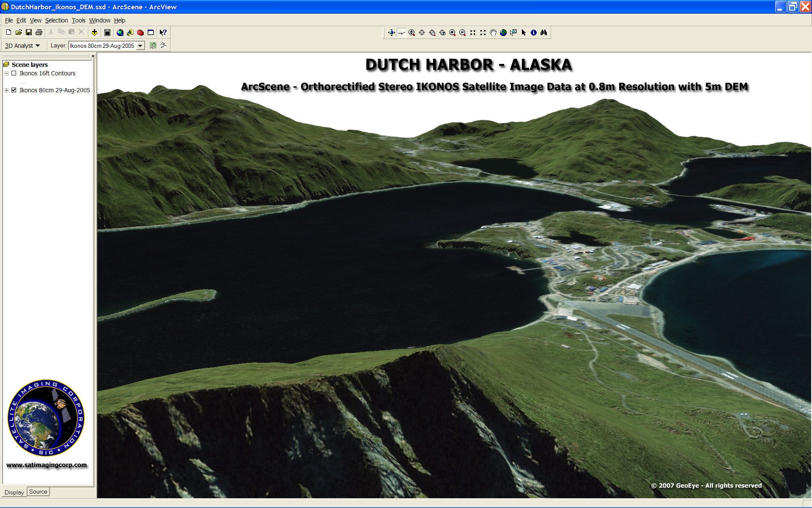
Task: Select the Pan hand tool
Action: 493,33
